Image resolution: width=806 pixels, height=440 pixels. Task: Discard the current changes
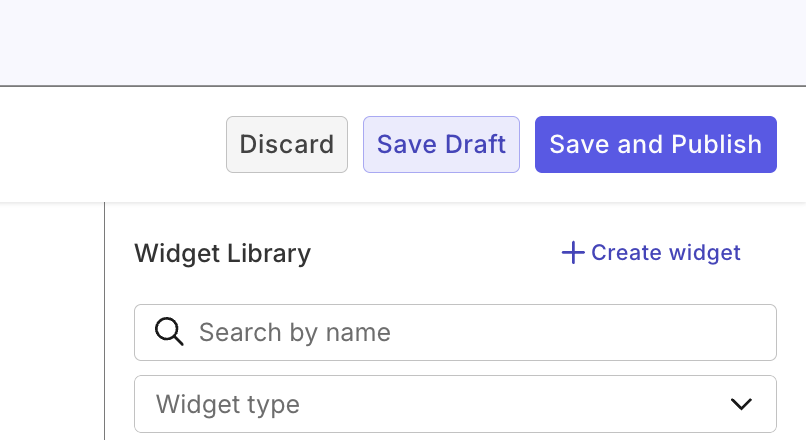click(x=287, y=145)
